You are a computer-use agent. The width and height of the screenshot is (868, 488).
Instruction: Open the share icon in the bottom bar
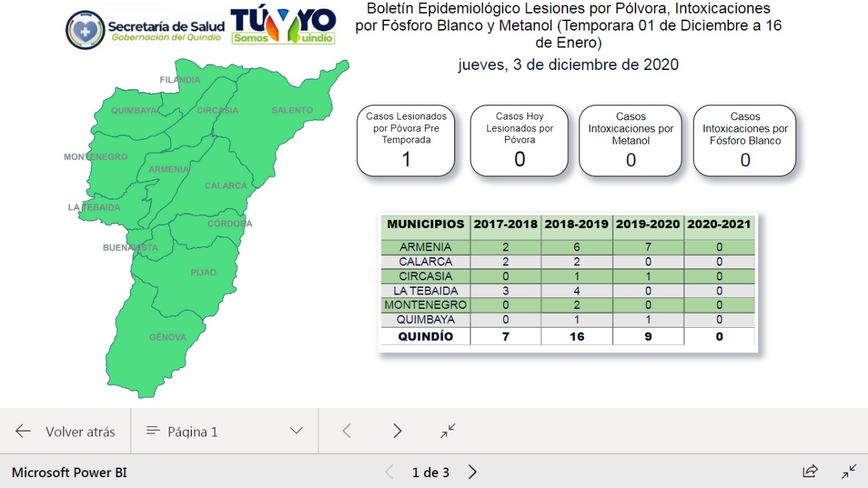[810, 472]
